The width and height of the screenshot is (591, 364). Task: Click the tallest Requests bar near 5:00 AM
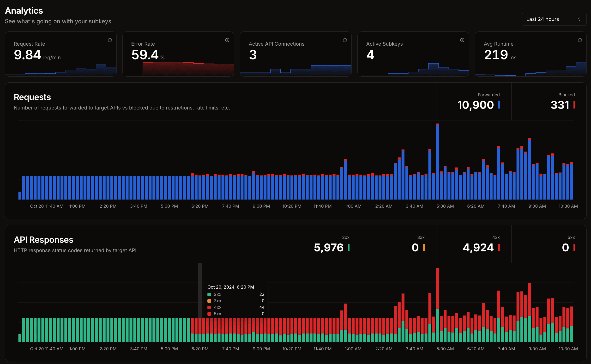coord(437,162)
